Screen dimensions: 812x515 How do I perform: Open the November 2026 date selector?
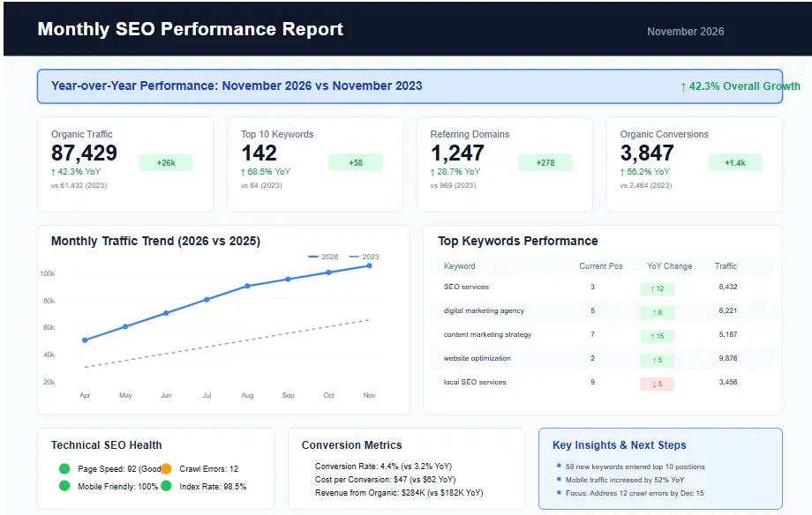(x=686, y=31)
